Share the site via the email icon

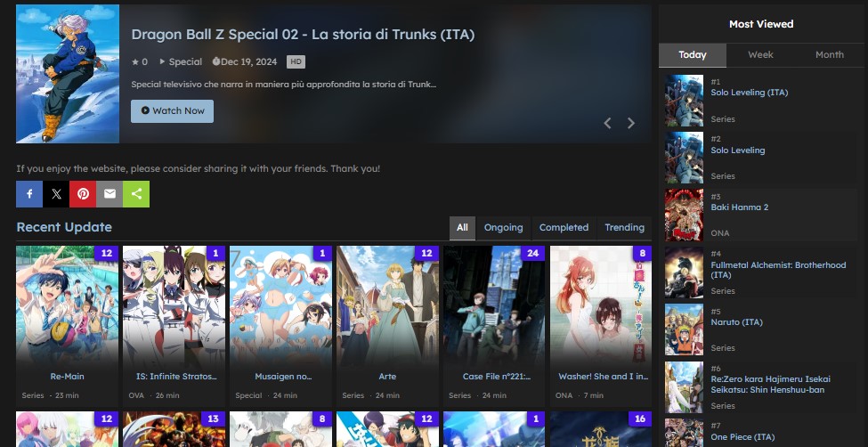tap(110, 194)
